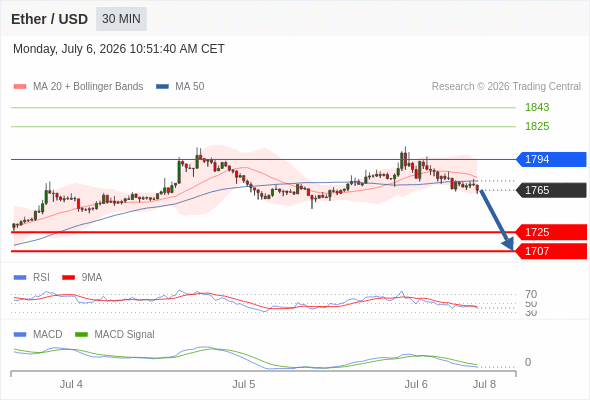Viewport: 590px width, 400px height.
Task: Click the RSI legend swatch
Action: point(20,278)
